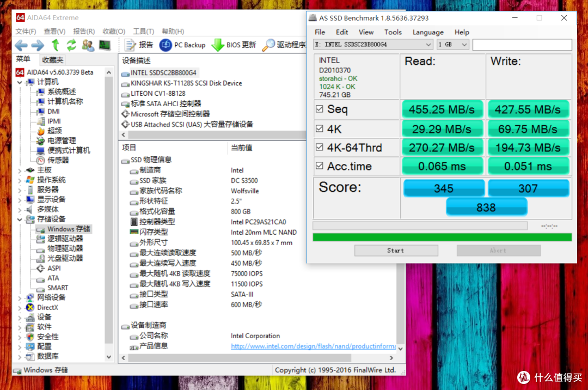Expand the 网络设备 tree node
This screenshot has width=588, height=390.
(x=20, y=298)
